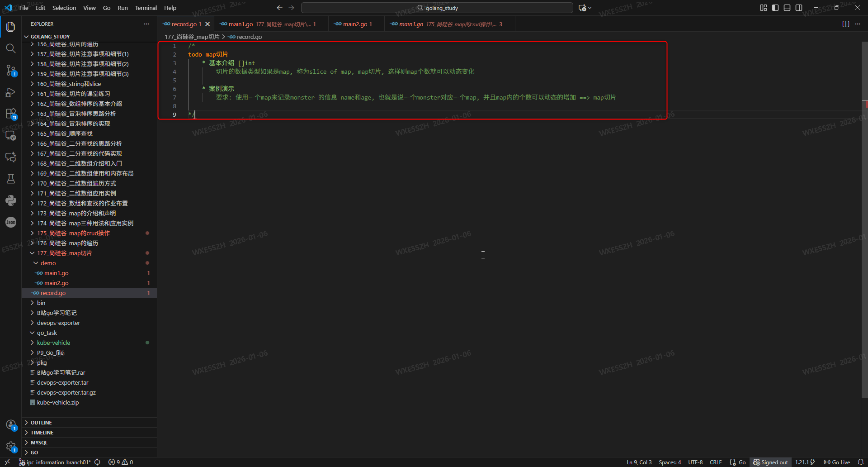868x467 pixels.
Task: Click the Signed out status button
Action: point(770,462)
